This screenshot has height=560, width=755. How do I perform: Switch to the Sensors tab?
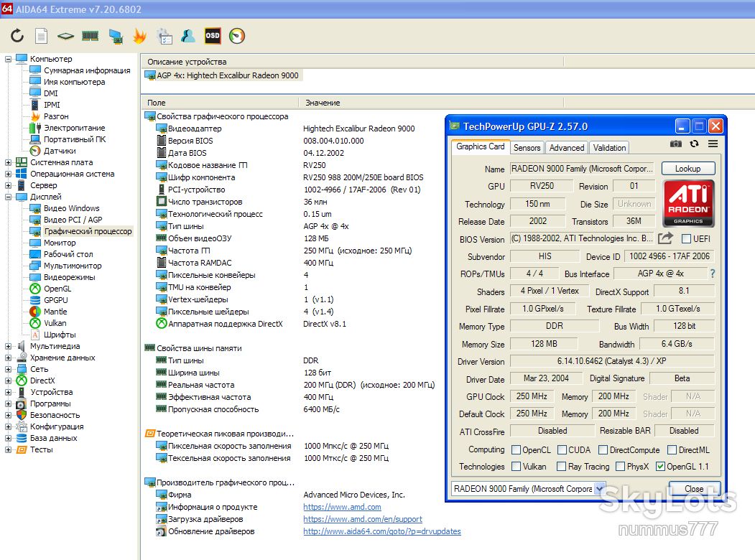(x=527, y=148)
